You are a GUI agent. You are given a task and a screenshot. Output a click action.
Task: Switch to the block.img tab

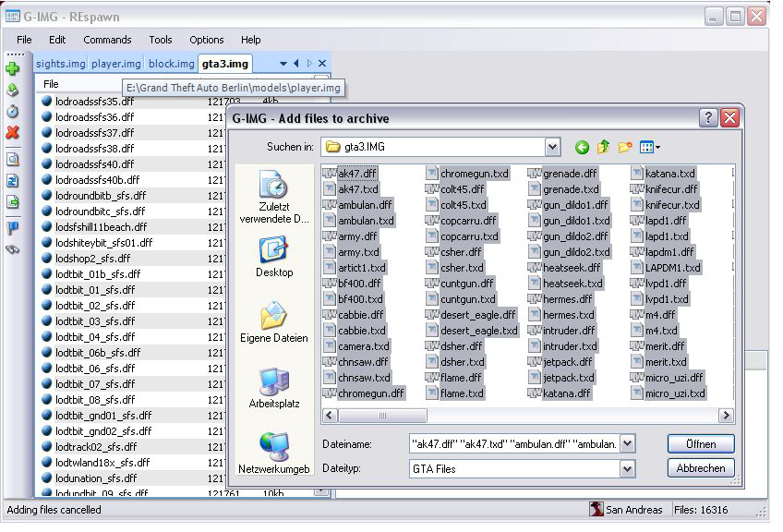point(172,64)
